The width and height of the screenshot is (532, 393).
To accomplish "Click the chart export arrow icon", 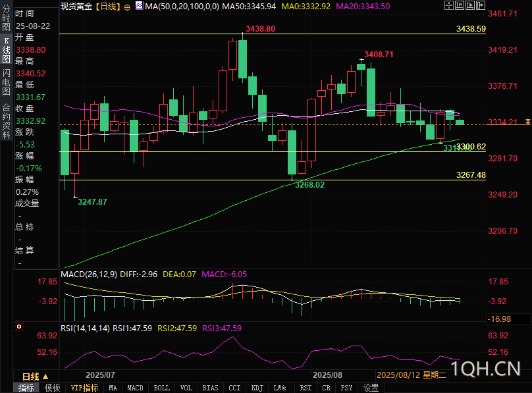I will tap(481, 5).
